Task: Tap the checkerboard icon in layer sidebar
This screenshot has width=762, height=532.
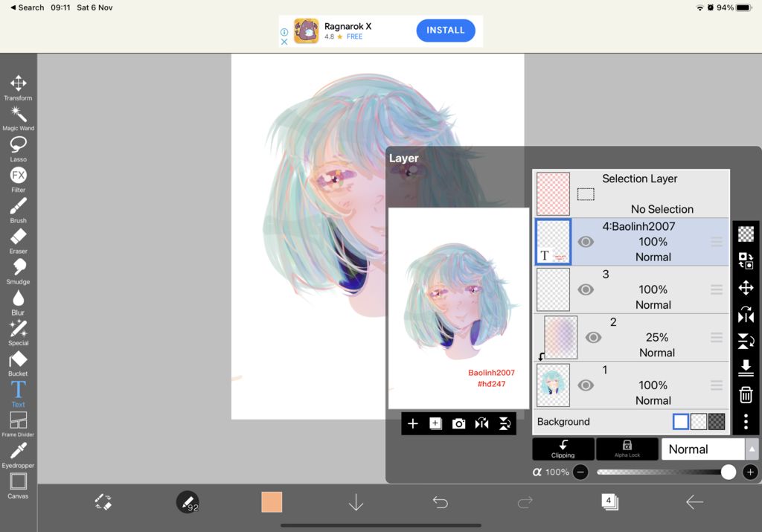Action: coord(746,234)
